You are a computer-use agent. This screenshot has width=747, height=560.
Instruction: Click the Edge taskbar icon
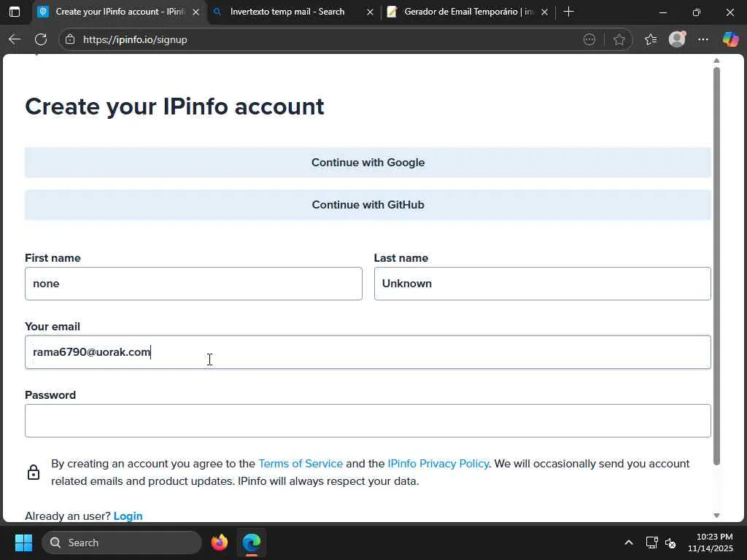(x=252, y=542)
